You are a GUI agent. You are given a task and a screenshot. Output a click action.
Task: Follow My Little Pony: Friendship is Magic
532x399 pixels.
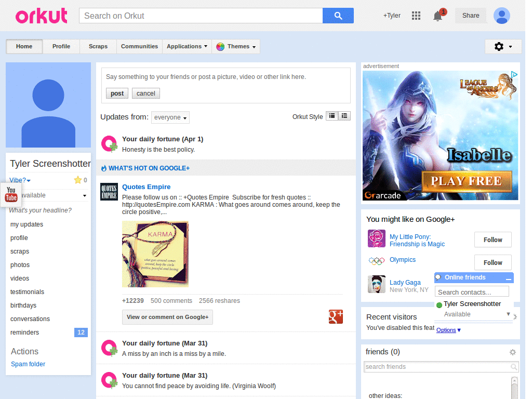pyautogui.click(x=493, y=240)
